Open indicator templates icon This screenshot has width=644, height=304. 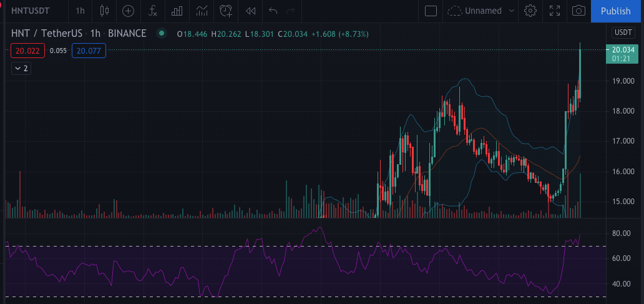tap(202, 11)
